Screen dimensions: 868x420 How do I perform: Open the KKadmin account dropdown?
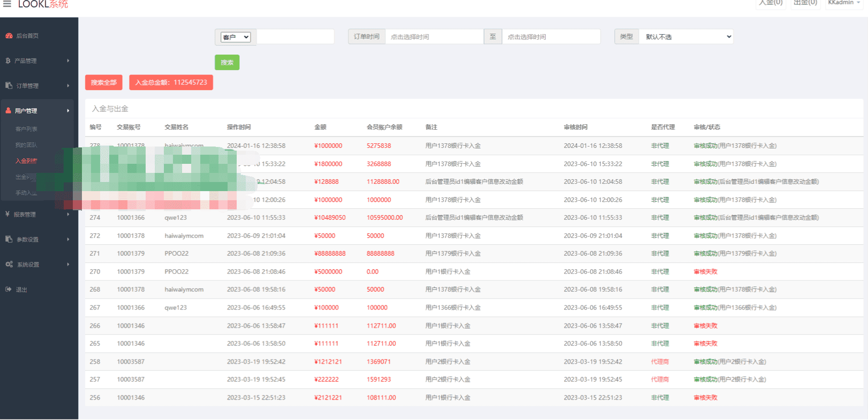pyautogui.click(x=844, y=3)
